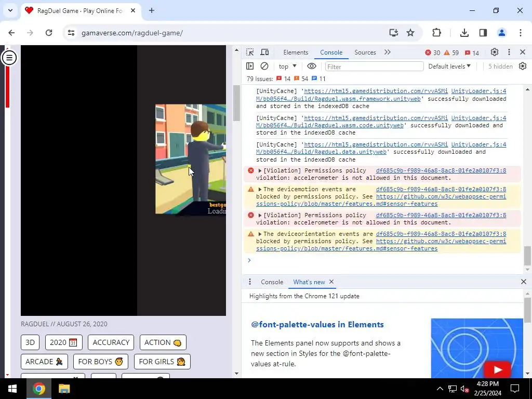
Task: Click the @font-palette-values in Elements heading
Action: point(317,324)
